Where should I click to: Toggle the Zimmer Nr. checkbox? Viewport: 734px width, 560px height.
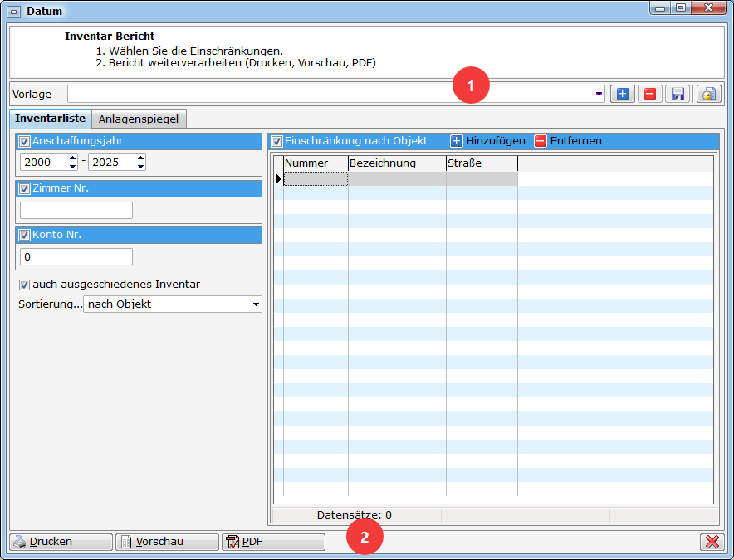pyautogui.click(x=24, y=188)
